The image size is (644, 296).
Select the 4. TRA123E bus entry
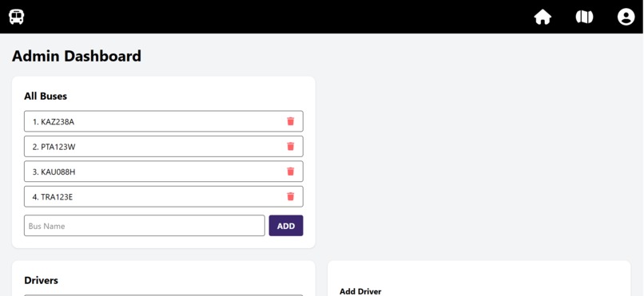click(x=164, y=197)
